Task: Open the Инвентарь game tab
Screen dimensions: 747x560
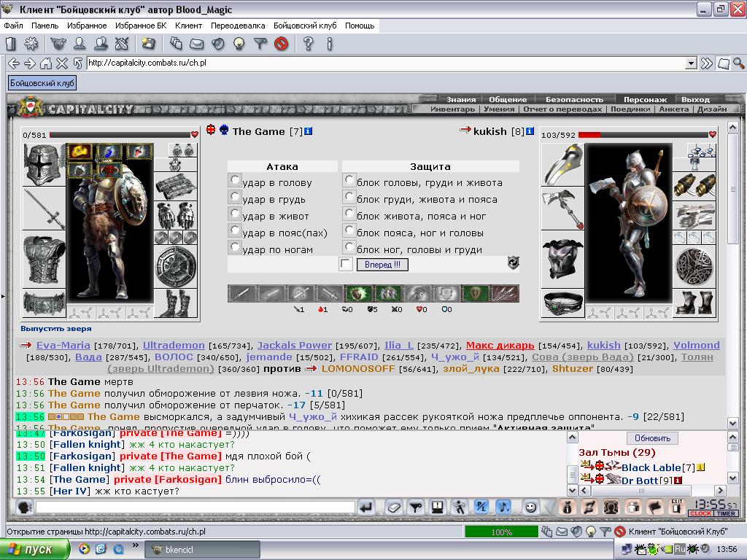Action: pyautogui.click(x=452, y=109)
